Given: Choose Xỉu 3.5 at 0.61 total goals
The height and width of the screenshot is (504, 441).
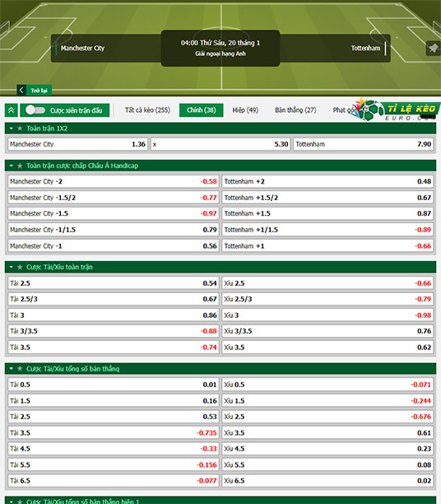Looking at the screenshot, I should 327,432.
